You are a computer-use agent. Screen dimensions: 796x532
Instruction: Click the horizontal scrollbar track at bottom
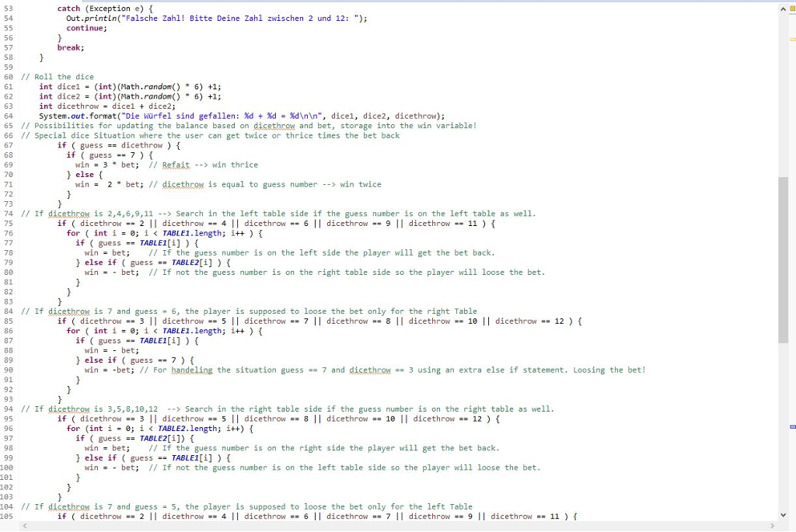coord(389,526)
